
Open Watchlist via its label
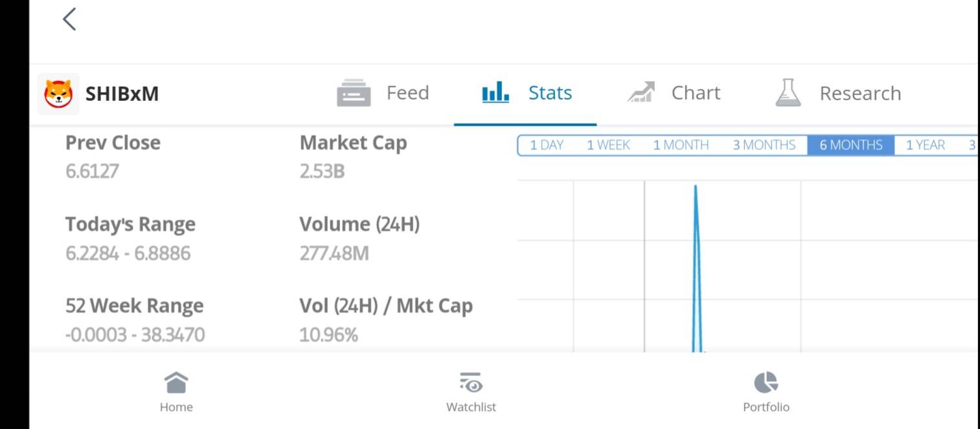[x=471, y=407]
